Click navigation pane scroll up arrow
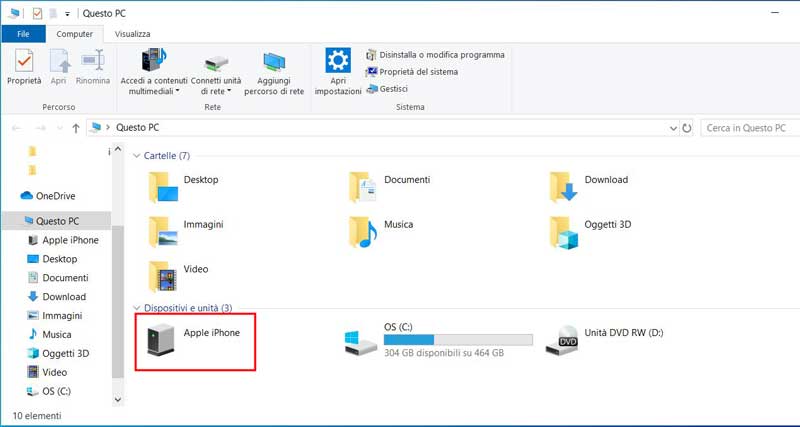 118,149
